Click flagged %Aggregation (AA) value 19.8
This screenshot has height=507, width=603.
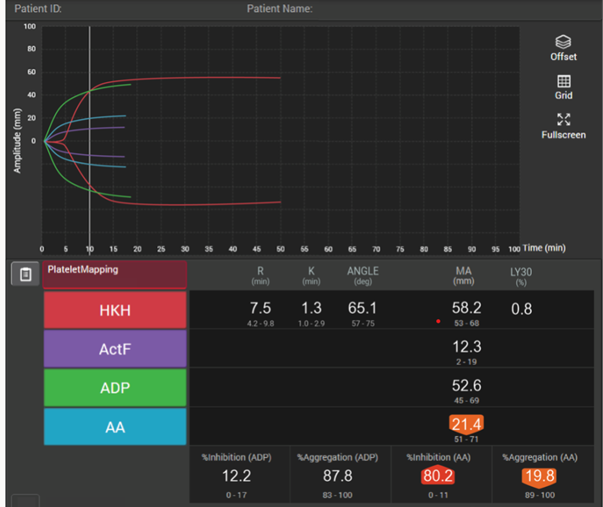point(540,476)
